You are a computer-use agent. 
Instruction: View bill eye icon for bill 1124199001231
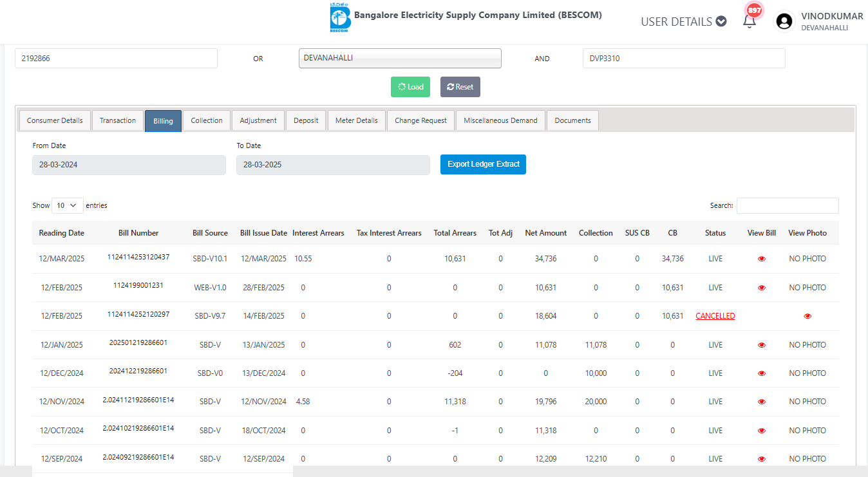762,288
